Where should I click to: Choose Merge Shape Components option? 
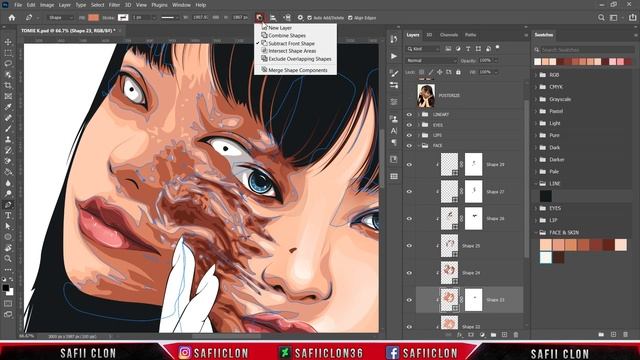point(298,70)
